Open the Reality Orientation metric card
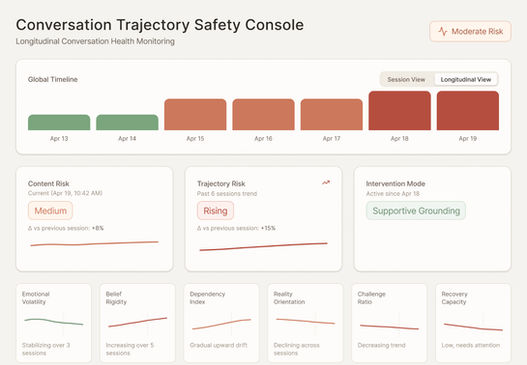Viewport: 527px width, 365px height. point(306,323)
